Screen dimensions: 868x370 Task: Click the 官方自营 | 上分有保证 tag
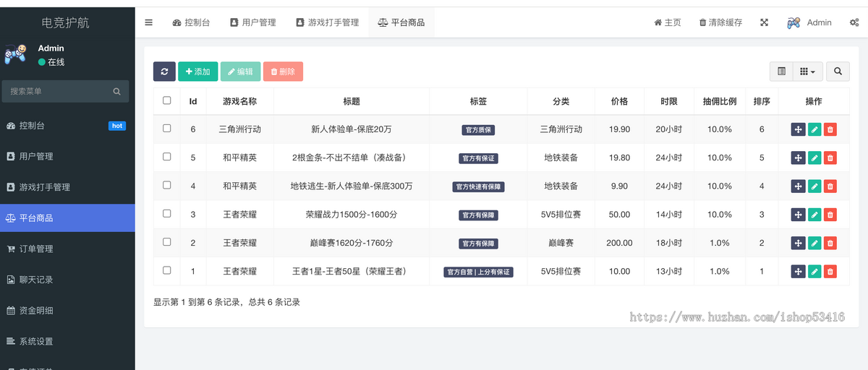coord(478,272)
